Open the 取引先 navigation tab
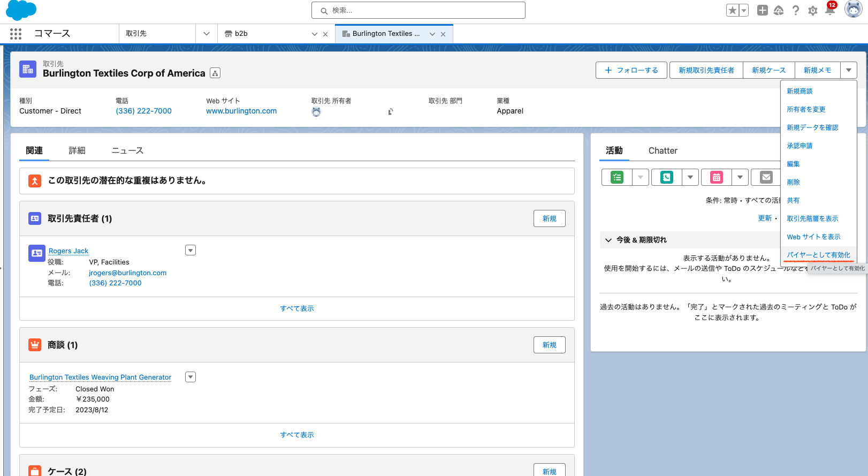 pos(157,33)
